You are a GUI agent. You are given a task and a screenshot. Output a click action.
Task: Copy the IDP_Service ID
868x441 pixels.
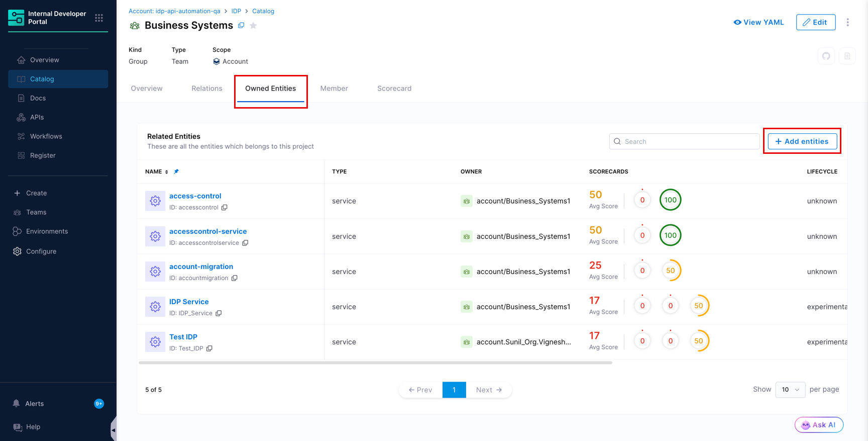[219, 313]
